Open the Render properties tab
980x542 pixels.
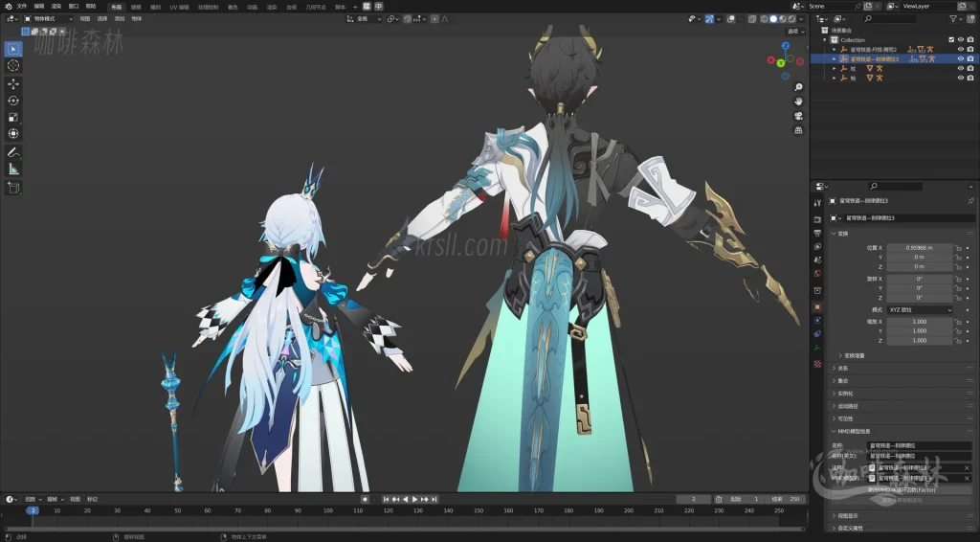click(x=817, y=219)
